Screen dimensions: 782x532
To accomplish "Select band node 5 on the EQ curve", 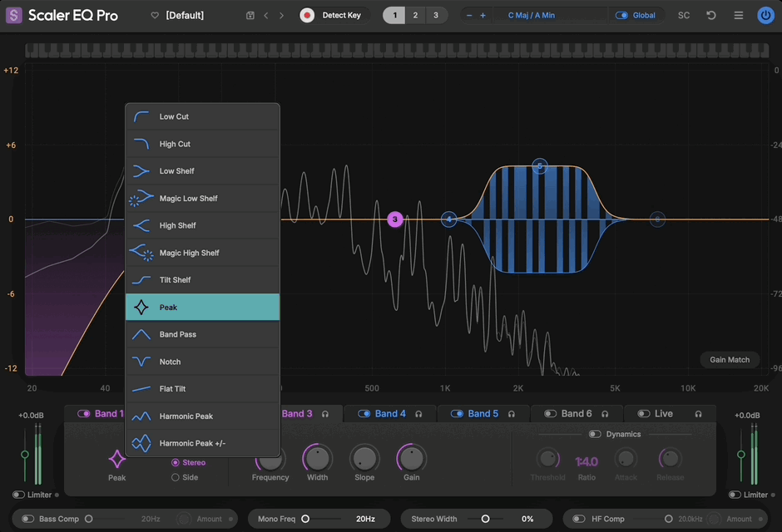I will pos(540,166).
